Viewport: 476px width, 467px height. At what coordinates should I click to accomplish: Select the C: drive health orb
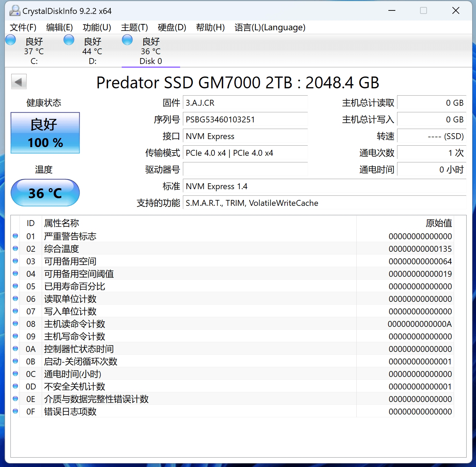click(11, 40)
